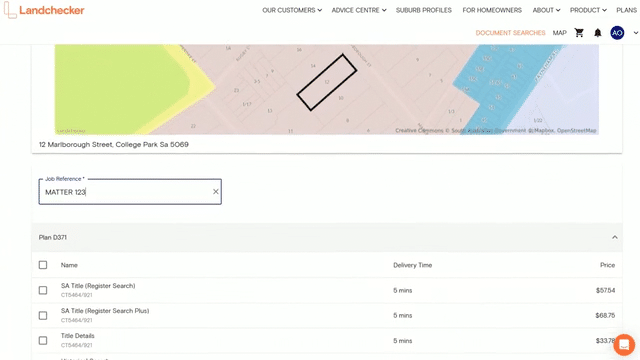Screen dimensions: 640x360
Task: Expand the Advice Centre menu
Action: tap(359, 10)
